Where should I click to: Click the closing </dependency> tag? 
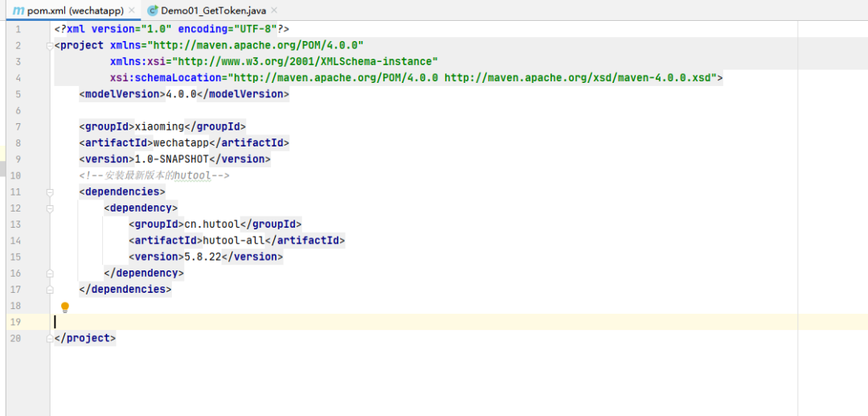[144, 273]
